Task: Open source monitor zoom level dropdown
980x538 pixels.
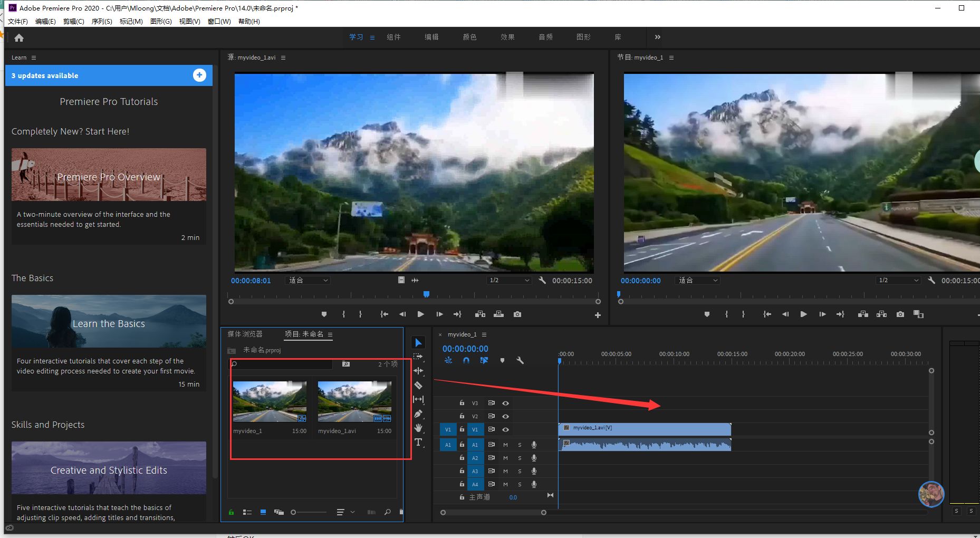Action: pyautogui.click(x=308, y=281)
